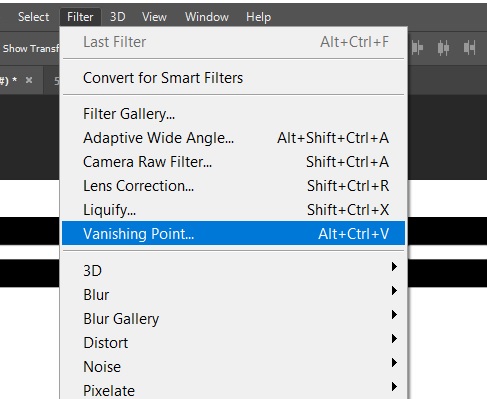Expand the Blur Gallery submenu
Screen dimensions: 487x399
(x=234, y=318)
